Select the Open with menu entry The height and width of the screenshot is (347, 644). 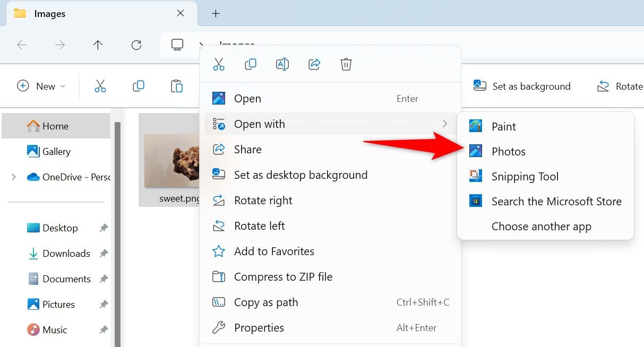click(x=330, y=124)
